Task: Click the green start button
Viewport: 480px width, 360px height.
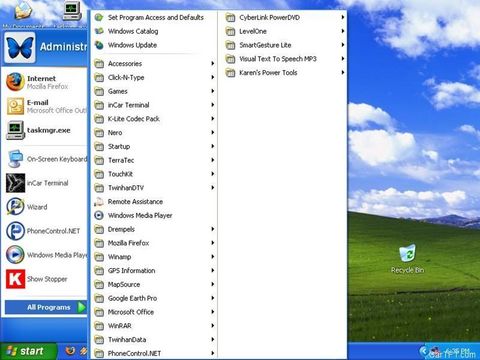Action: click(28, 351)
